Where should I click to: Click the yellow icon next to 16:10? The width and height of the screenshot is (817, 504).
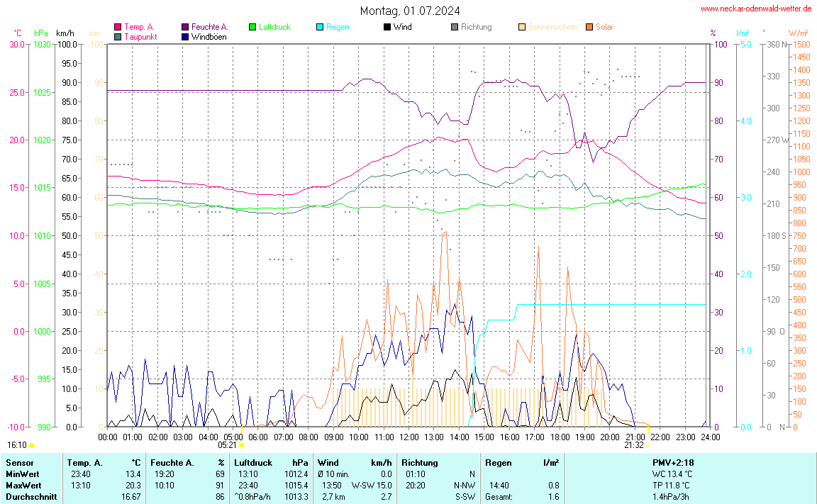[32, 446]
